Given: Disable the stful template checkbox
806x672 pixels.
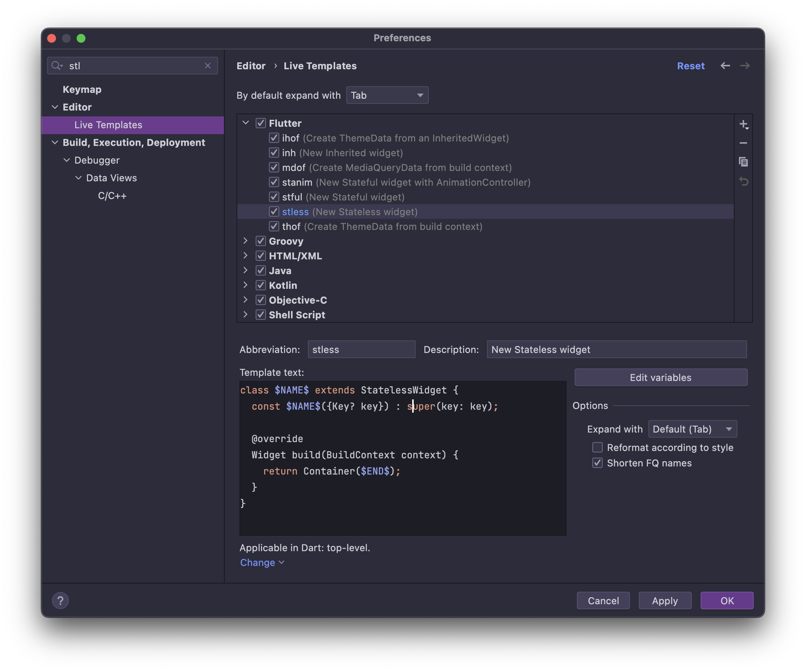Looking at the screenshot, I should click(274, 197).
